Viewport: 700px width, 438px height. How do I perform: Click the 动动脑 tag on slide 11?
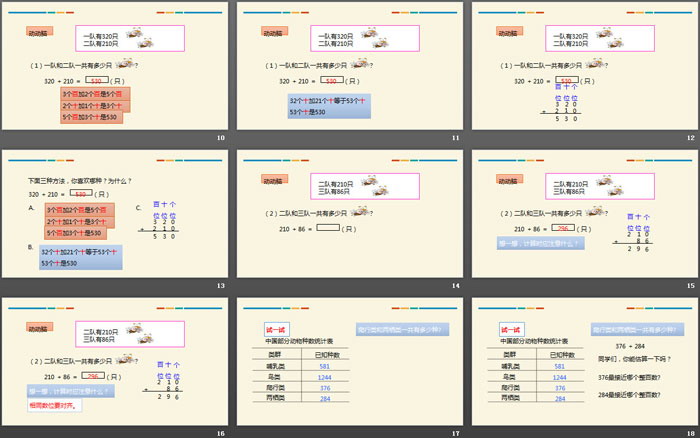275,32
